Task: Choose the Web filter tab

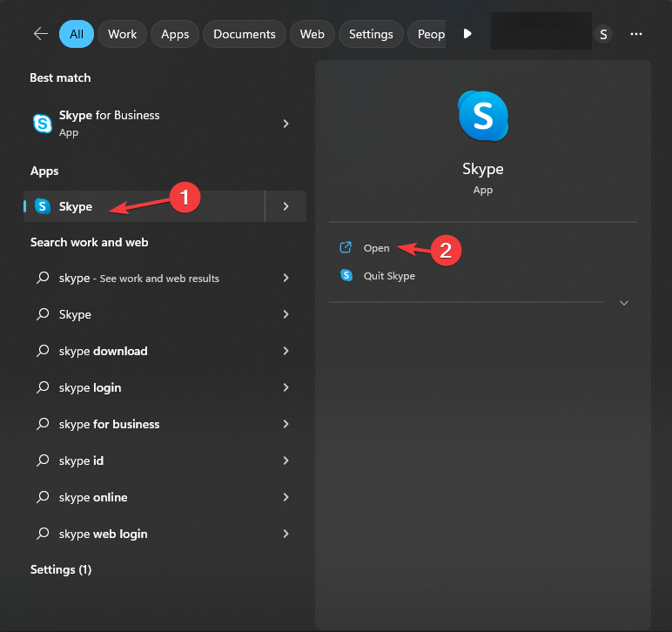Action: click(x=312, y=34)
